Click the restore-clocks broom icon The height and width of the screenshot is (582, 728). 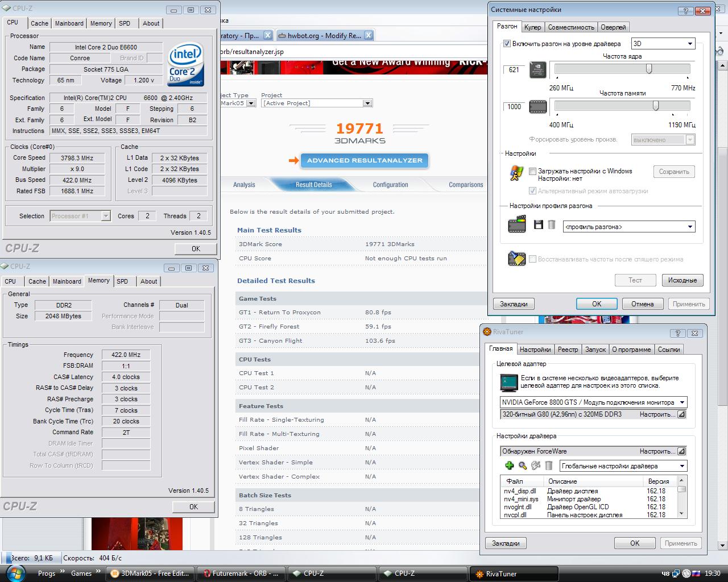[516, 259]
